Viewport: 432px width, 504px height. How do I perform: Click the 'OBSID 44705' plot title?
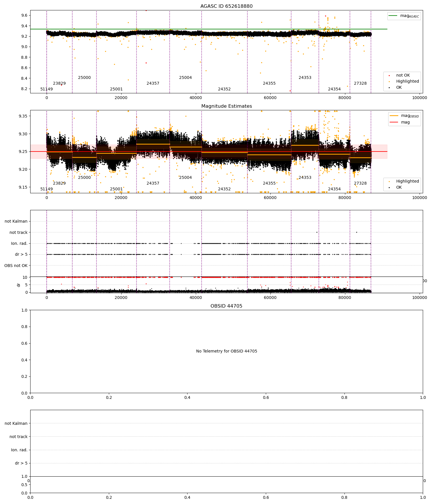[x=226, y=306]
